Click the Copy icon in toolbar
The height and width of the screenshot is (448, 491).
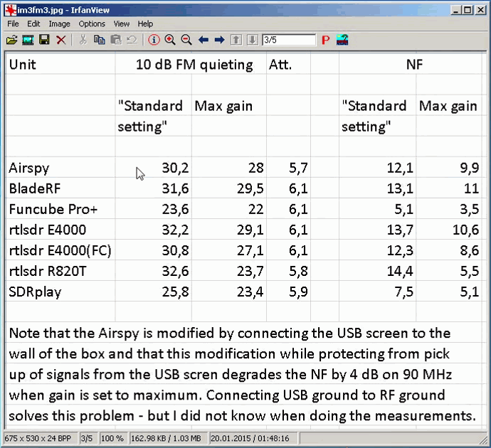pos(100,40)
